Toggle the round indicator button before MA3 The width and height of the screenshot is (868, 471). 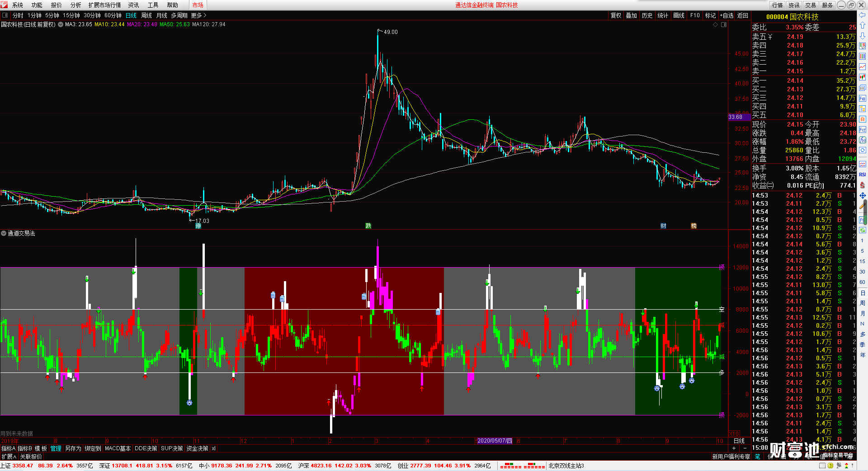pos(61,25)
